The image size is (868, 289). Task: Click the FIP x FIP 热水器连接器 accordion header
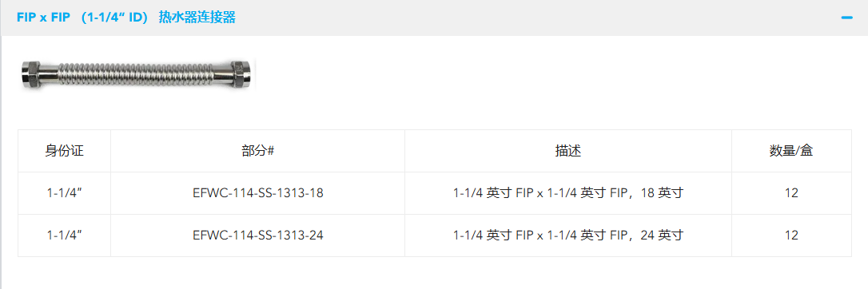tap(434, 18)
